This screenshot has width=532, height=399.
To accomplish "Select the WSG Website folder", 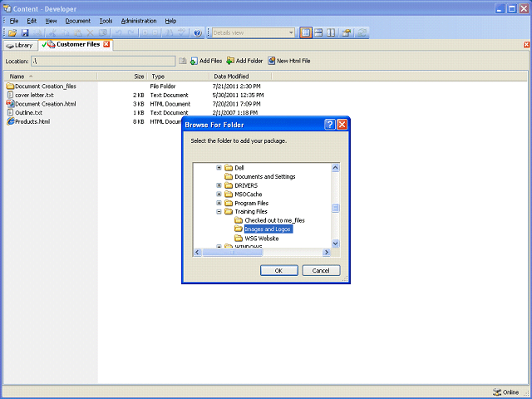I will point(262,239).
